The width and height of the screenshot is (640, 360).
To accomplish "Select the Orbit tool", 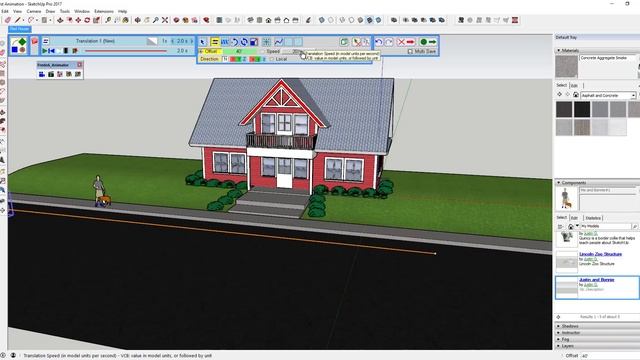I will coord(138,20).
